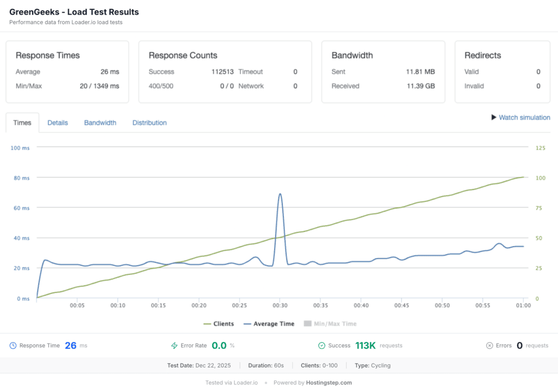The height and width of the screenshot is (392, 558).
Task: Click the play triangle beside Watch simulation
Action: (494, 118)
